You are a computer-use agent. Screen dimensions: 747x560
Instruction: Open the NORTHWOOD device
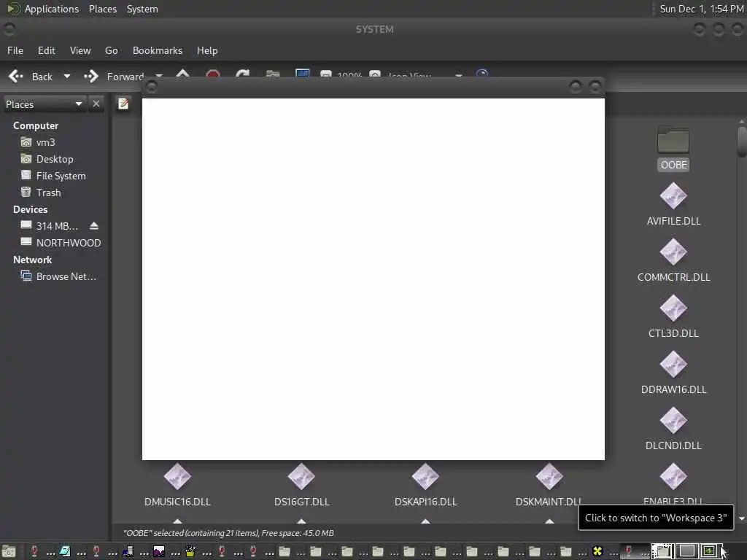(61, 243)
